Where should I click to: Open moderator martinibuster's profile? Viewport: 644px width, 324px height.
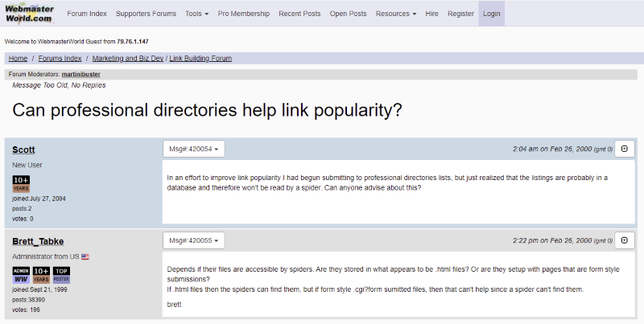tap(81, 74)
